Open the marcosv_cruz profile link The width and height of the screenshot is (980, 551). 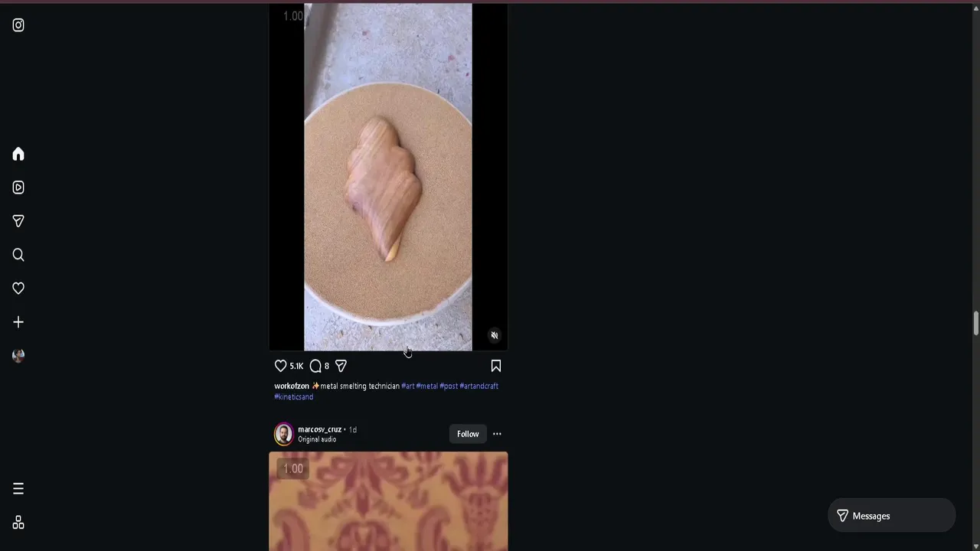pyautogui.click(x=319, y=429)
